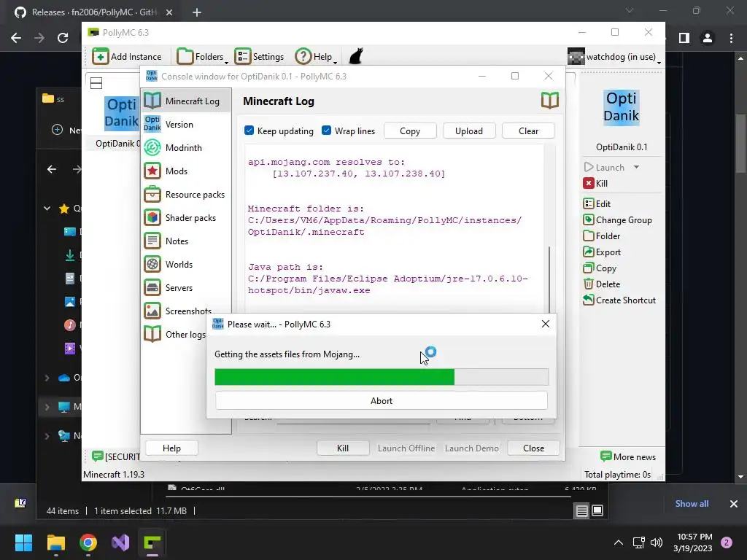Switch File Explorer to large icons view

[x=597, y=511]
